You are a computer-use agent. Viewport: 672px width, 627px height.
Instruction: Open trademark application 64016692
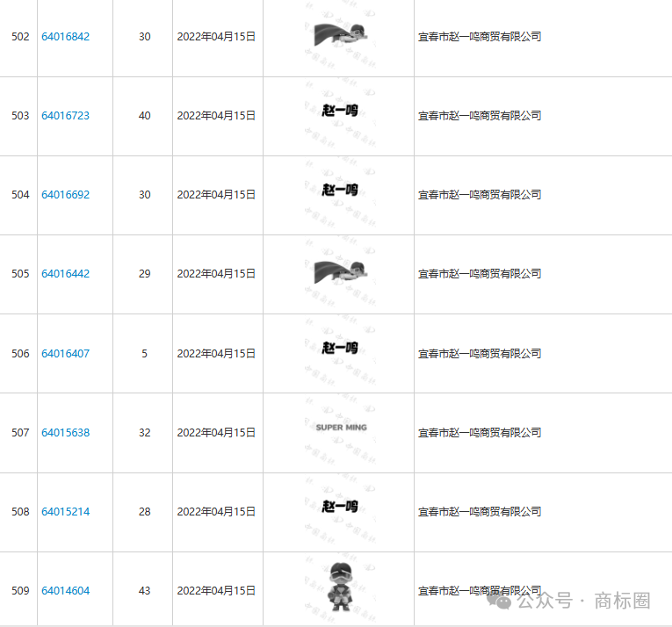coord(65,195)
